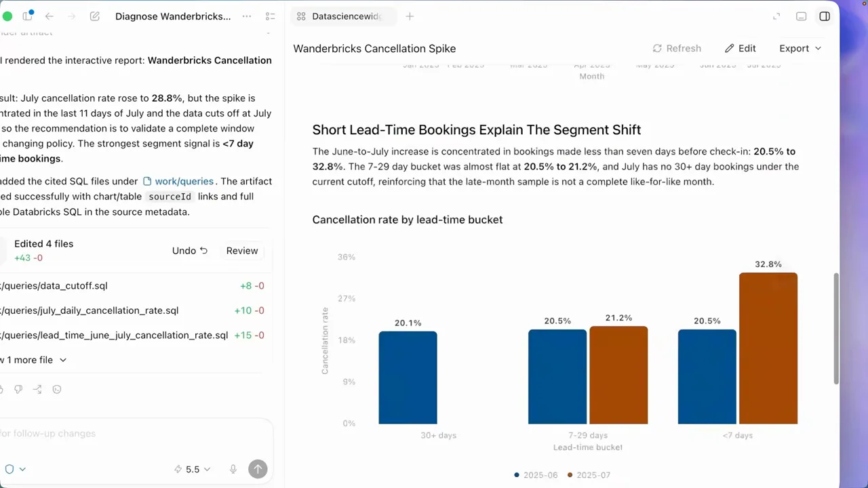Toggle the 2025-07 legend series

tap(589, 475)
